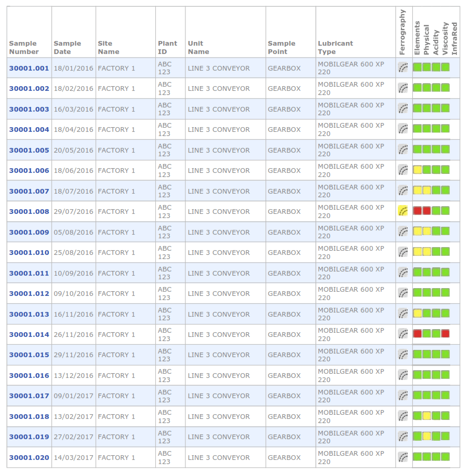
Task: Click yellow Physical status for sample 30001.018
Action: click(426, 416)
